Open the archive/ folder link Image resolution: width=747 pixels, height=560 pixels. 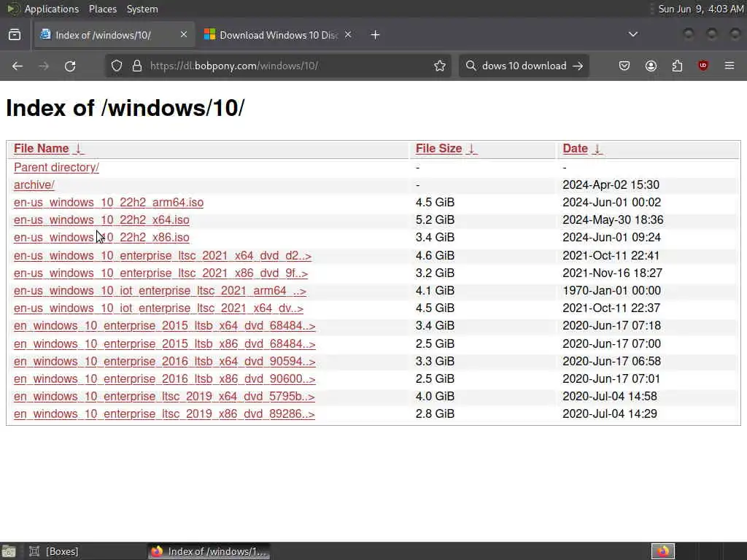pos(34,184)
